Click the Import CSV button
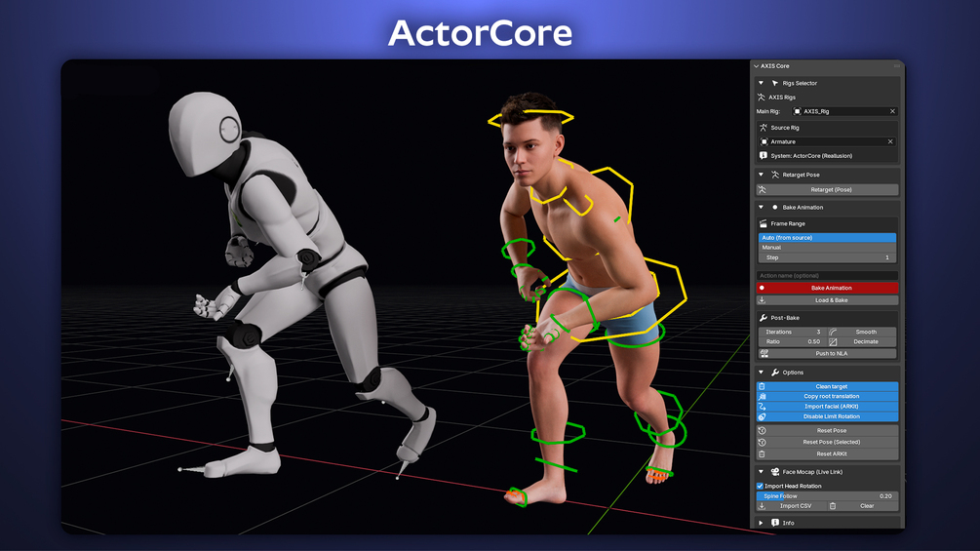Image resolution: width=980 pixels, height=551 pixels. pyautogui.click(x=790, y=506)
